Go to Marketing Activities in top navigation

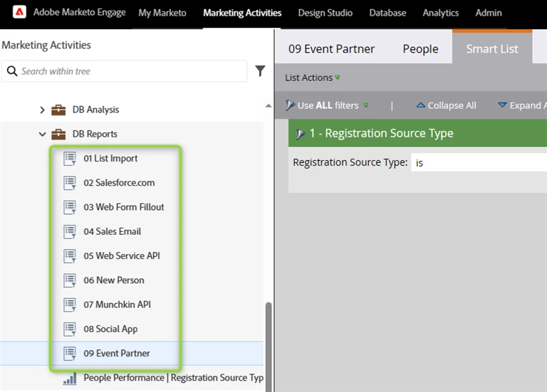242,13
